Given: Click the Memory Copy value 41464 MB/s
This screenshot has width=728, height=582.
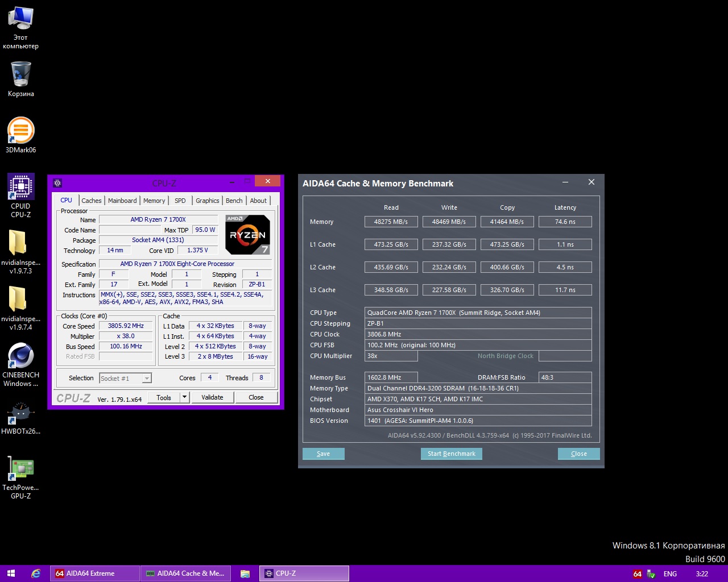Looking at the screenshot, I should coord(507,222).
